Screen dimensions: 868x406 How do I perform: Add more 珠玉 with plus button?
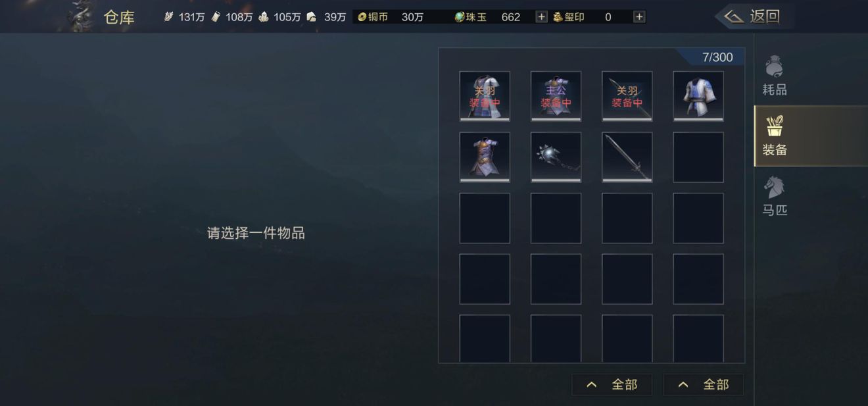point(541,17)
